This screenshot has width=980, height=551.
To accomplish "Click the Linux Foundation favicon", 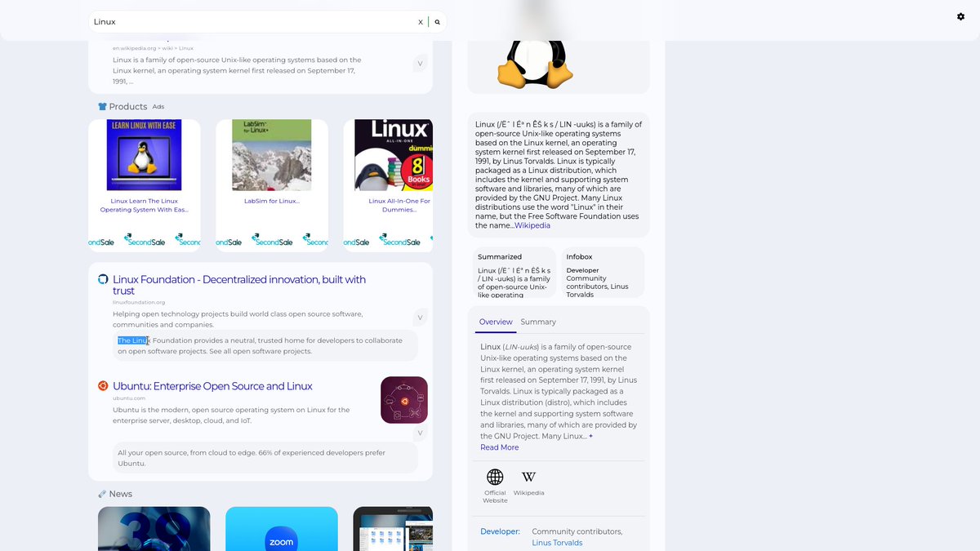I will click(x=103, y=278).
